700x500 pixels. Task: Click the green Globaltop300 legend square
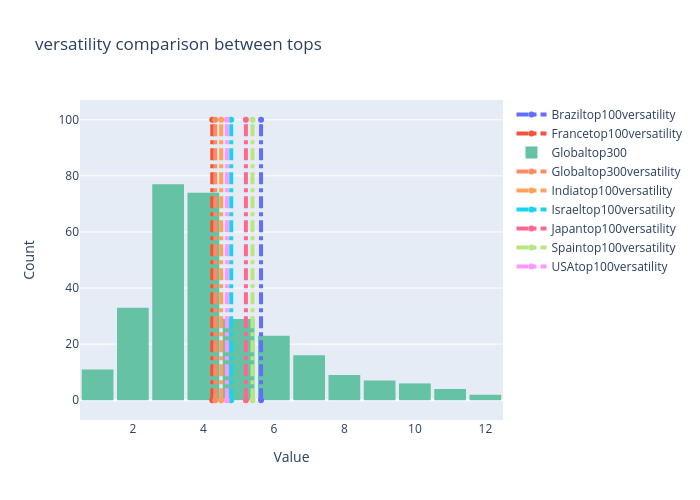(x=531, y=153)
